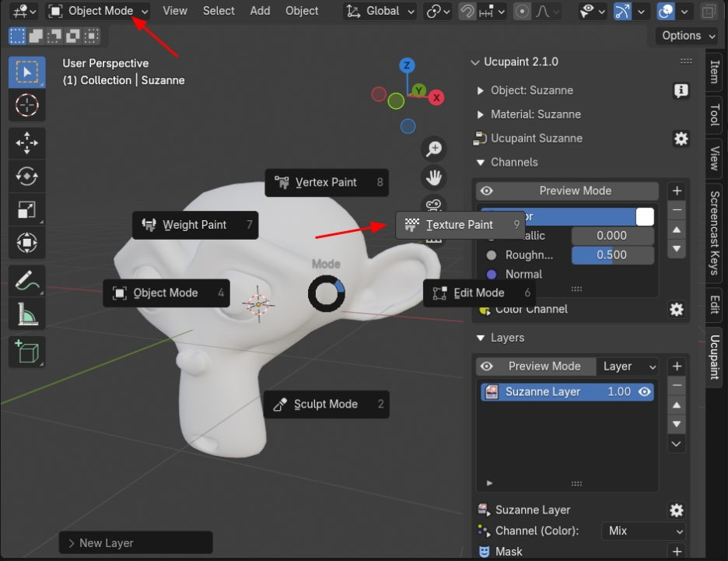The height and width of the screenshot is (561, 728).
Task: Switch to the Tool sidebar tab
Action: (x=714, y=114)
